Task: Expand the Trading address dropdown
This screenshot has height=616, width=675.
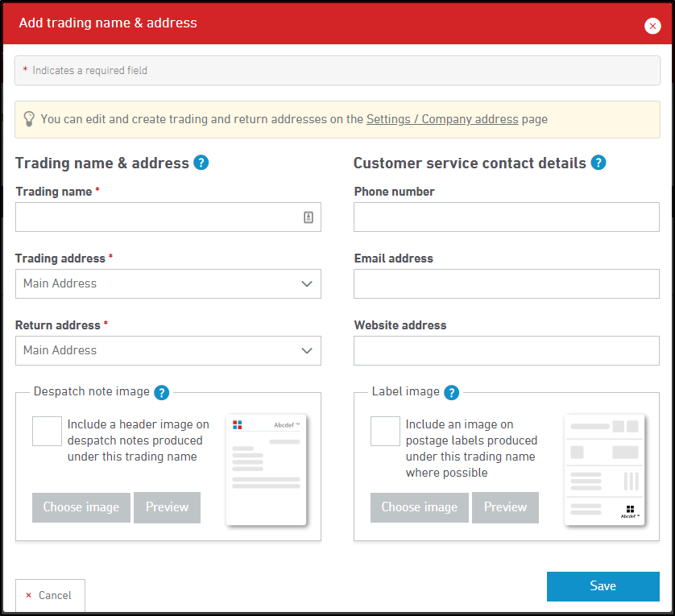Action: [x=168, y=283]
